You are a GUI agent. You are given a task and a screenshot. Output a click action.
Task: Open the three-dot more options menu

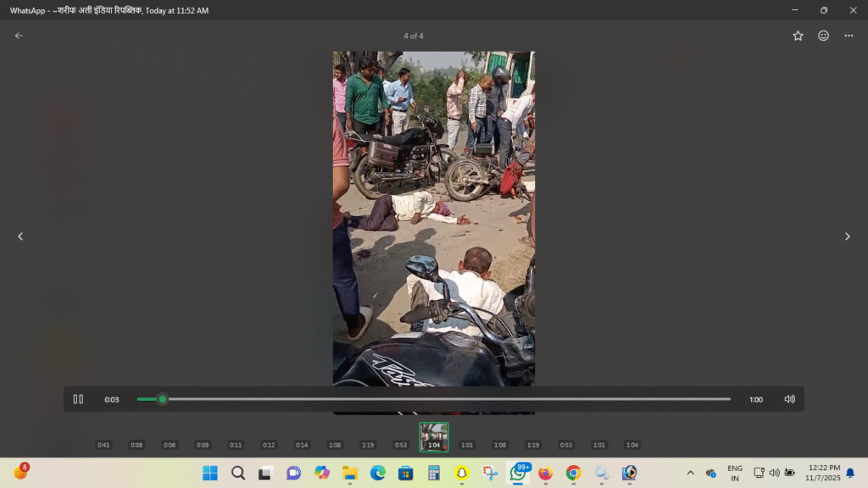[849, 36]
